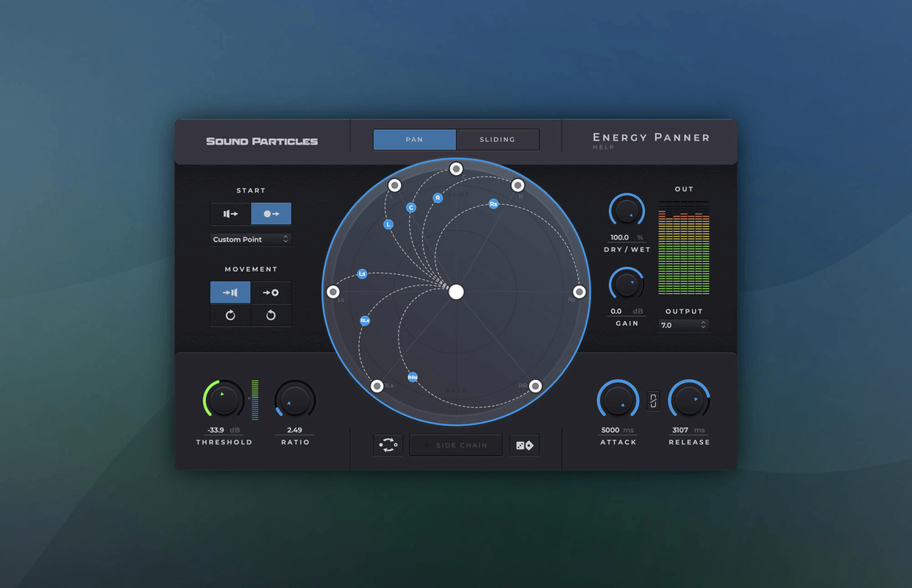Click the Threshold knob
Viewport: 912px width, 588px height.
click(224, 400)
